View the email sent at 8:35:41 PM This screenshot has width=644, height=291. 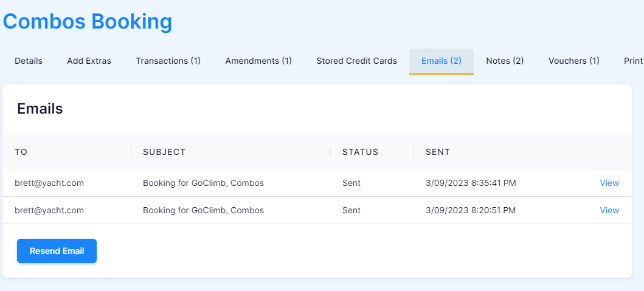point(609,183)
